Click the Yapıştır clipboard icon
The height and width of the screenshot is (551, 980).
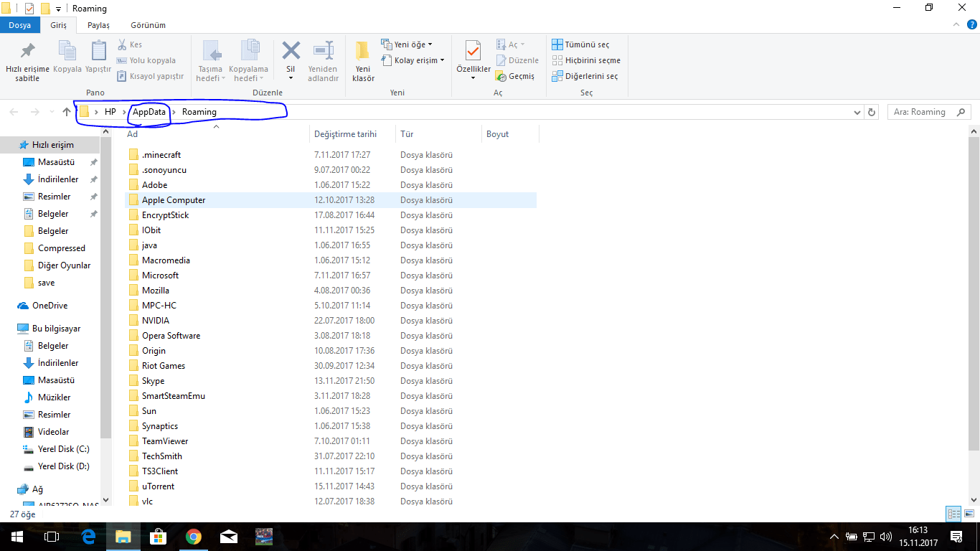[98, 51]
